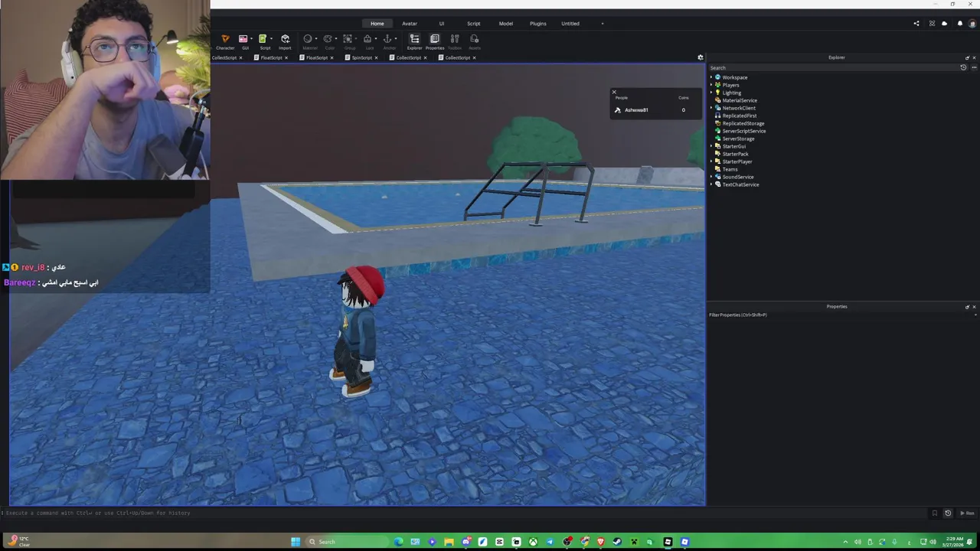Click the green Script insert icon

(263, 39)
